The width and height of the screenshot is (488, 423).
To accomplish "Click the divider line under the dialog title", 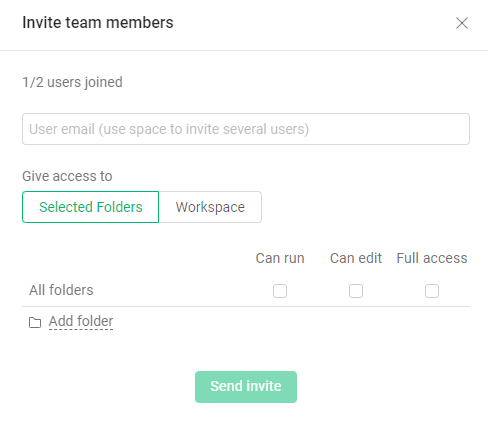I will coord(244,51).
